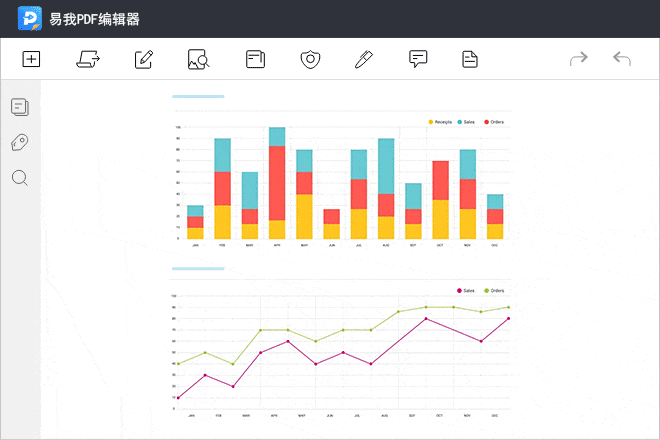Click the page layout icon in toolbar
The width and height of the screenshot is (660, 440).
(x=255, y=59)
